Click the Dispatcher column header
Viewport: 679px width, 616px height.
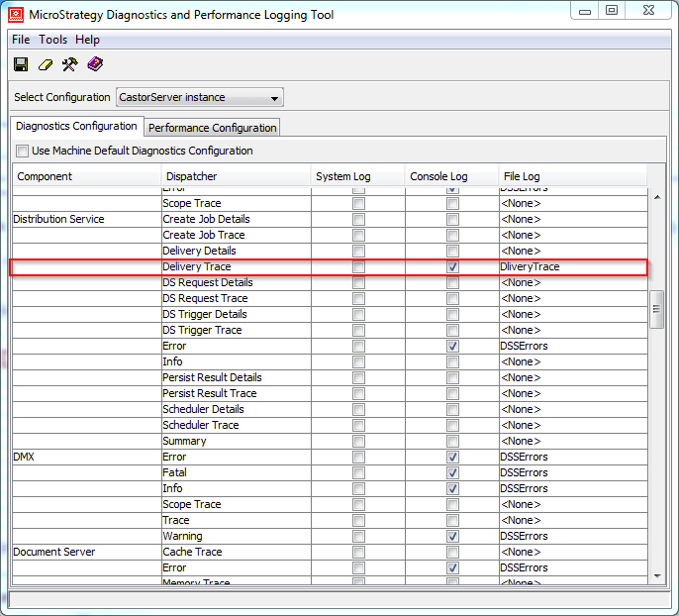(x=236, y=176)
